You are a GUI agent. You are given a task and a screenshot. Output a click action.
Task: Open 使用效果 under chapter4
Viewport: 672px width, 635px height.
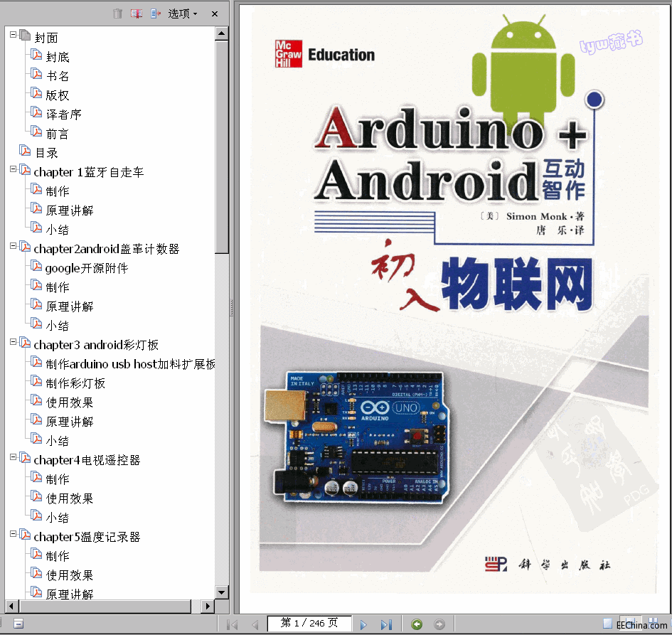click(70, 498)
